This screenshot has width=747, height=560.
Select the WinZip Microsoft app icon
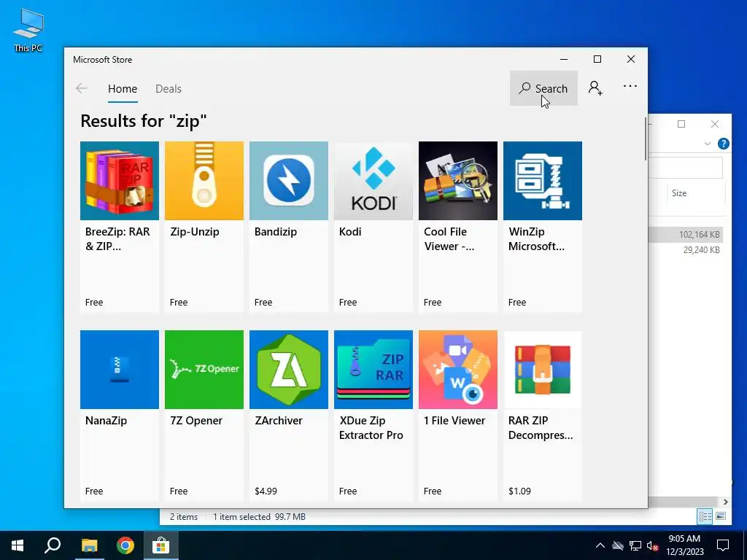tap(543, 181)
